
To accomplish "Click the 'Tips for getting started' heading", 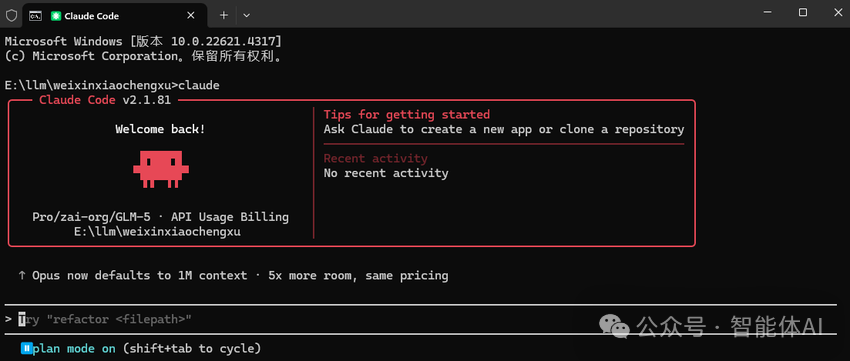I will coord(407,114).
